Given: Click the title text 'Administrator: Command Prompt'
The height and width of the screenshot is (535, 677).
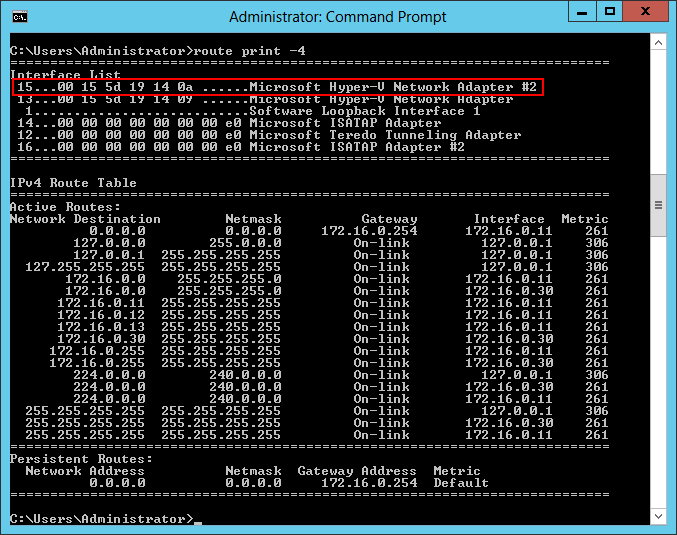Looking at the screenshot, I should 338,17.
